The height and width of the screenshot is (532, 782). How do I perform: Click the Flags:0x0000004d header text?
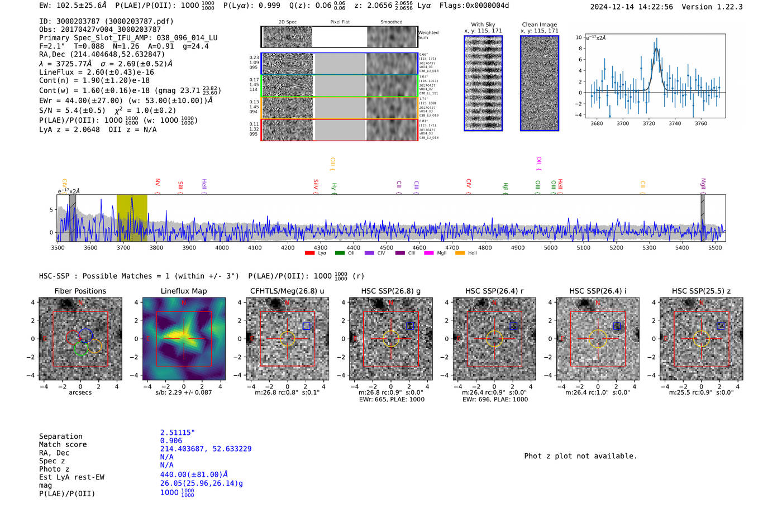[x=474, y=6]
